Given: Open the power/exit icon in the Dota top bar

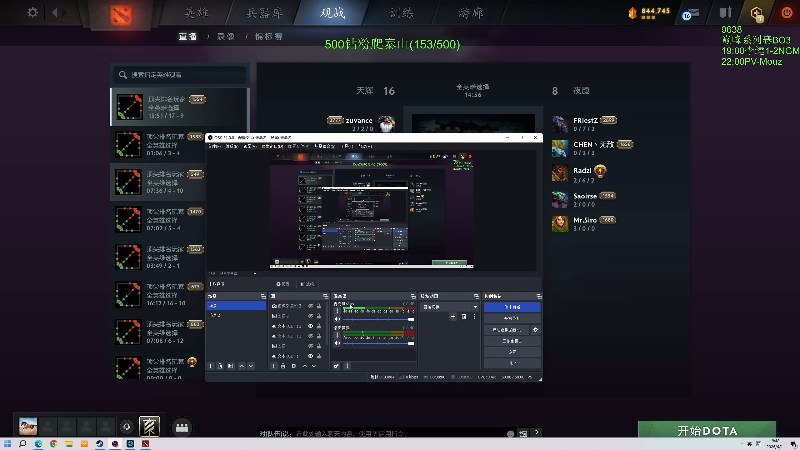Looking at the screenshot, I should pos(787,13).
